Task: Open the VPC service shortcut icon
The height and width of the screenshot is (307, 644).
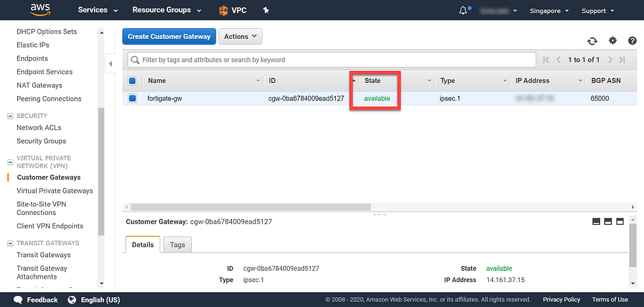Action: point(223,11)
